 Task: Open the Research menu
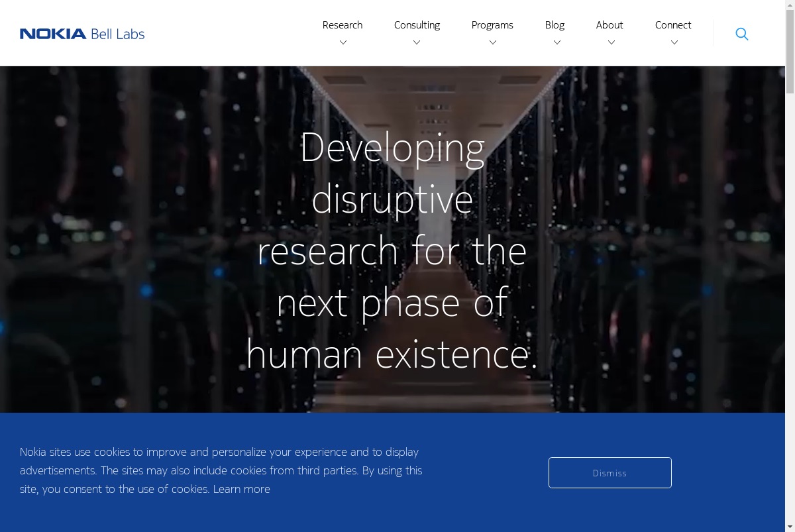(343, 25)
